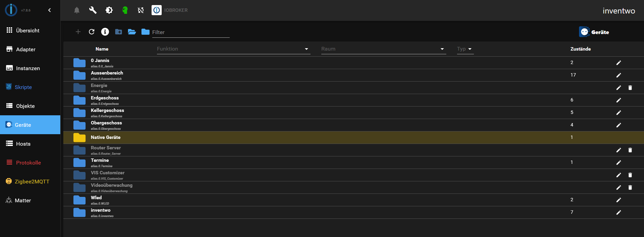644x237 pixels.
Task: Expand all folders with open-folder icon
Action: coord(132,32)
